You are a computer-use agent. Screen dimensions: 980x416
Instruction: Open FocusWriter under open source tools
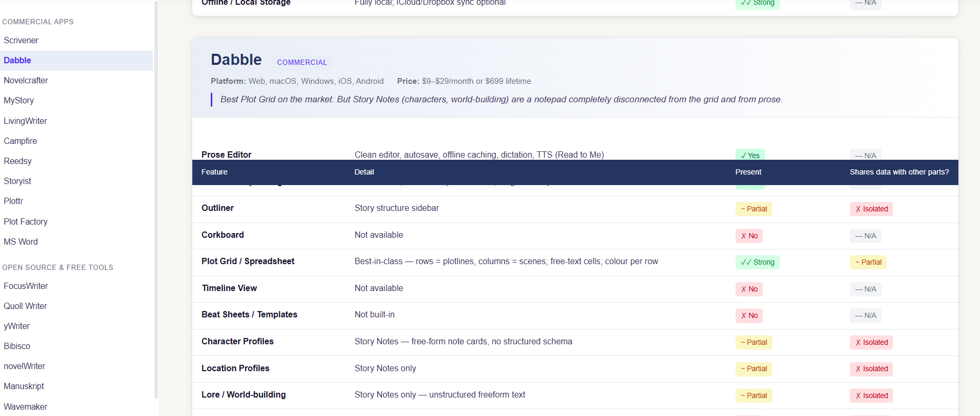[x=26, y=286]
